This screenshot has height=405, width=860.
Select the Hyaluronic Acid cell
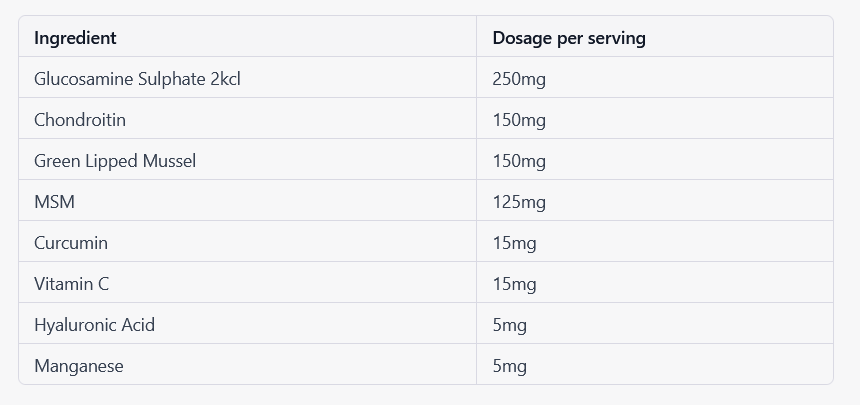click(x=247, y=323)
